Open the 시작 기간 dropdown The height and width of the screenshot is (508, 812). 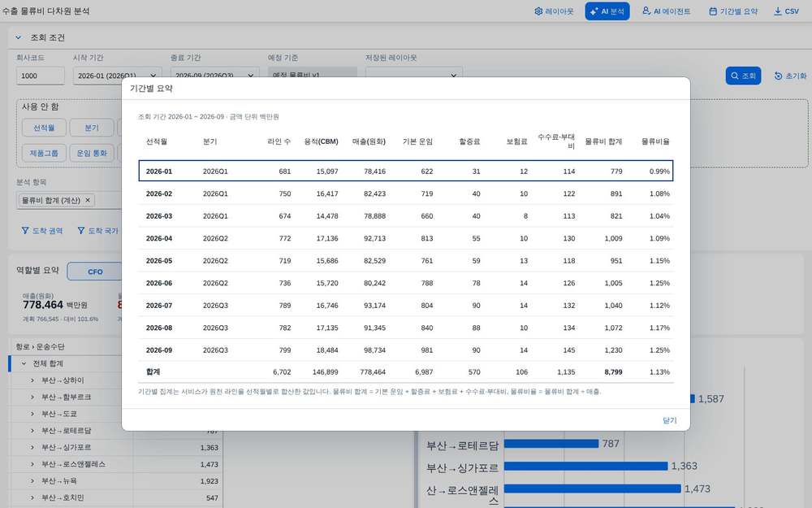117,76
